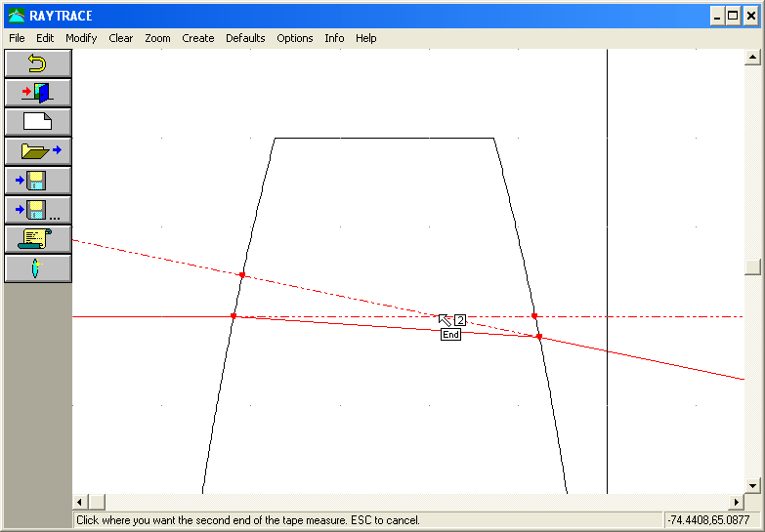The height and width of the screenshot is (532, 765).
Task: Open the Help menu
Action: 366,38
